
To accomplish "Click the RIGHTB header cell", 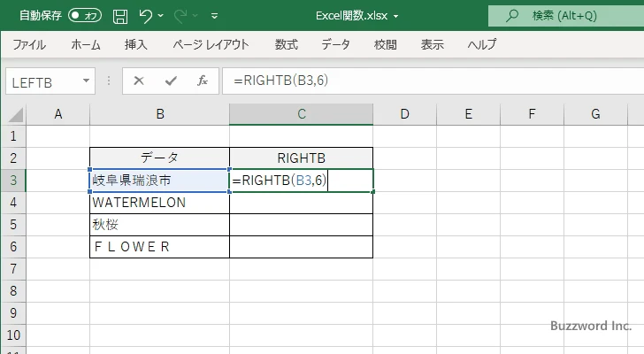I will click(x=302, y=158).
